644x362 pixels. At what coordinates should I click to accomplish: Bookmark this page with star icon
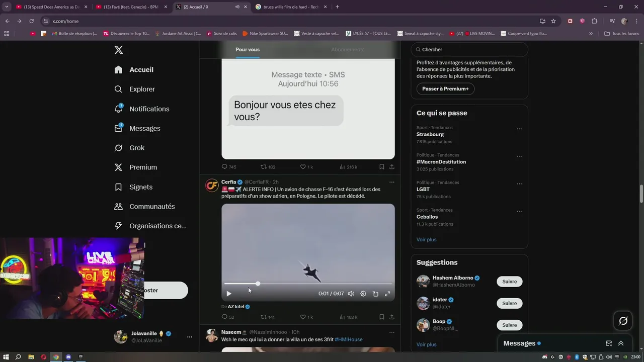[553, 21]
